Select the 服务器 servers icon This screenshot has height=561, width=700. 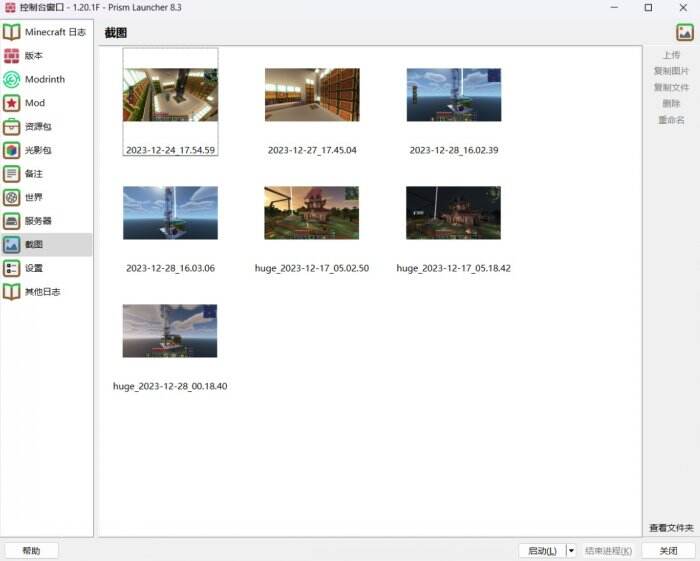pyautogui.click(x=12, y=221)
